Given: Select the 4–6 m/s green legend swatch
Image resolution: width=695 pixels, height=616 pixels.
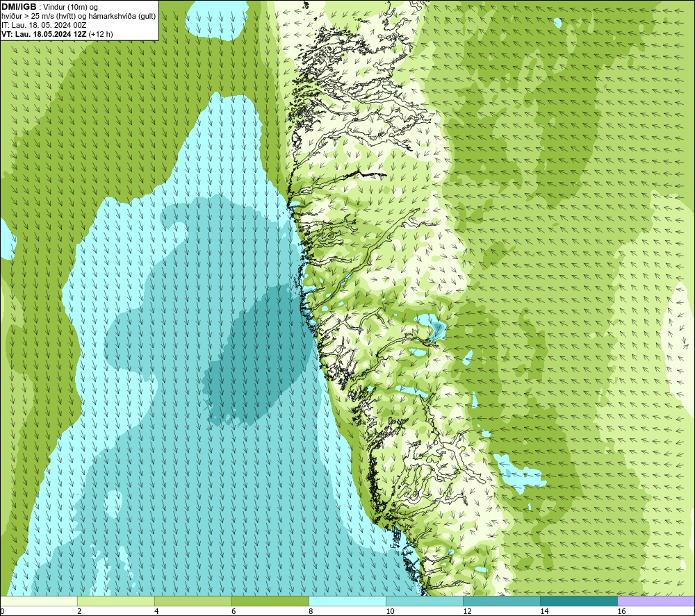Looking at the screenshot, I should pos(193,601).
